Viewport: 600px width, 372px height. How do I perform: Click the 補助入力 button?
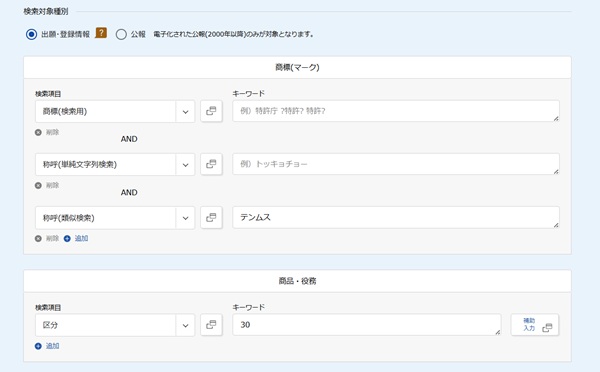click(535, 325)
